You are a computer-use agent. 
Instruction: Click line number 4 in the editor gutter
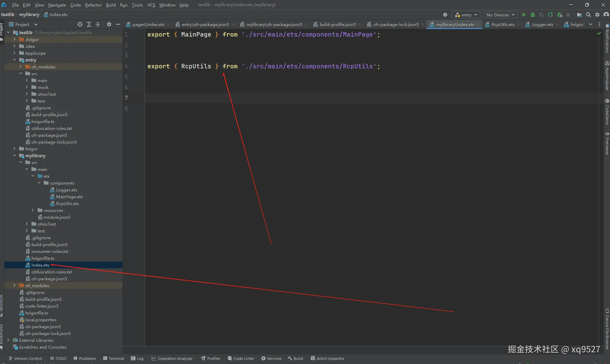126,66
